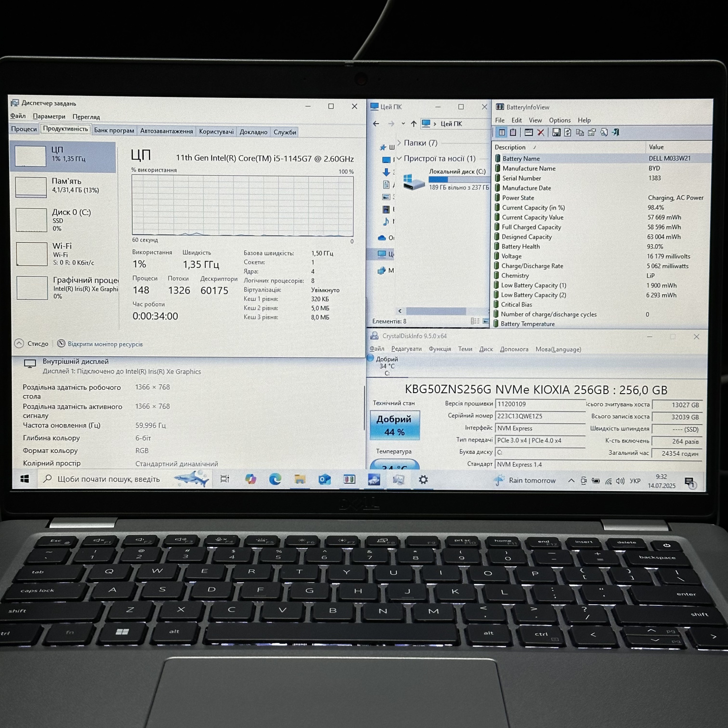Open the Теми menu in CrystalDiskInfo
Image resolution: width=728 pixels, height=728 pixels.
pyautogui.click(x=465, y=349)
